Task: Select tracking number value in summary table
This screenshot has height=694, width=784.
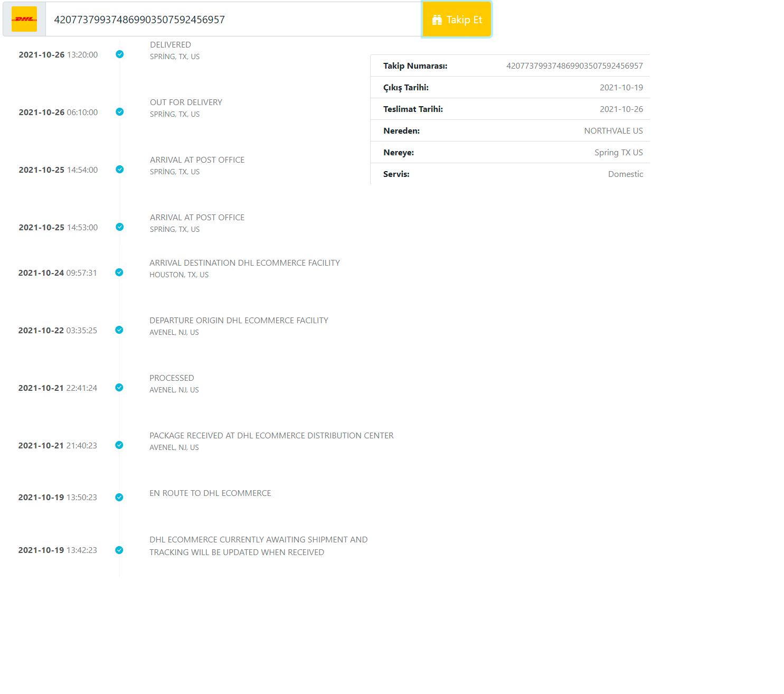Action: [574, 66]
